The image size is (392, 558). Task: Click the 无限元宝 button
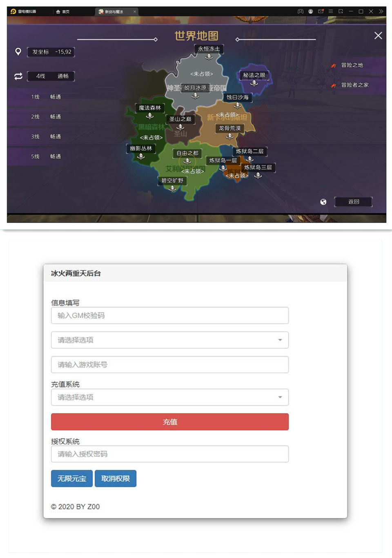72,478
